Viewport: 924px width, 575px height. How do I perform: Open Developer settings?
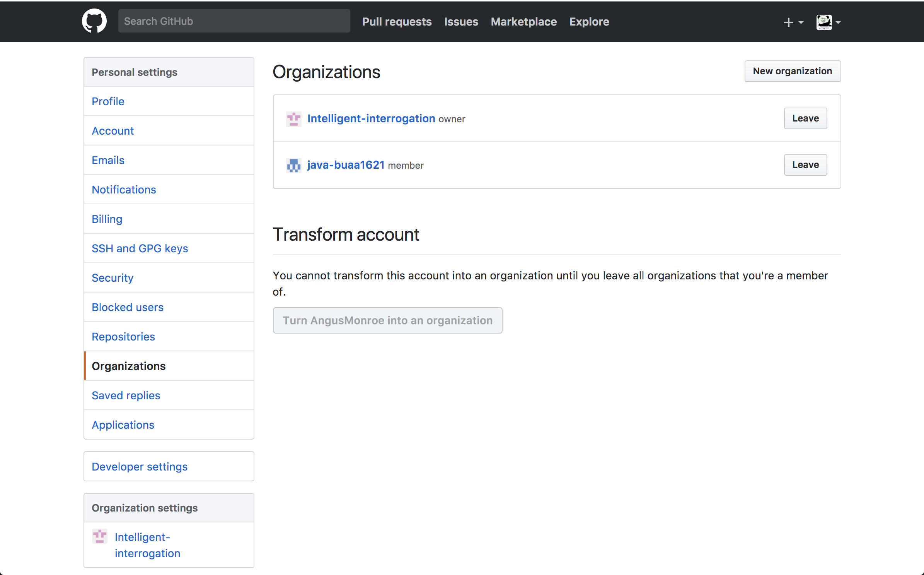point(169,467)
